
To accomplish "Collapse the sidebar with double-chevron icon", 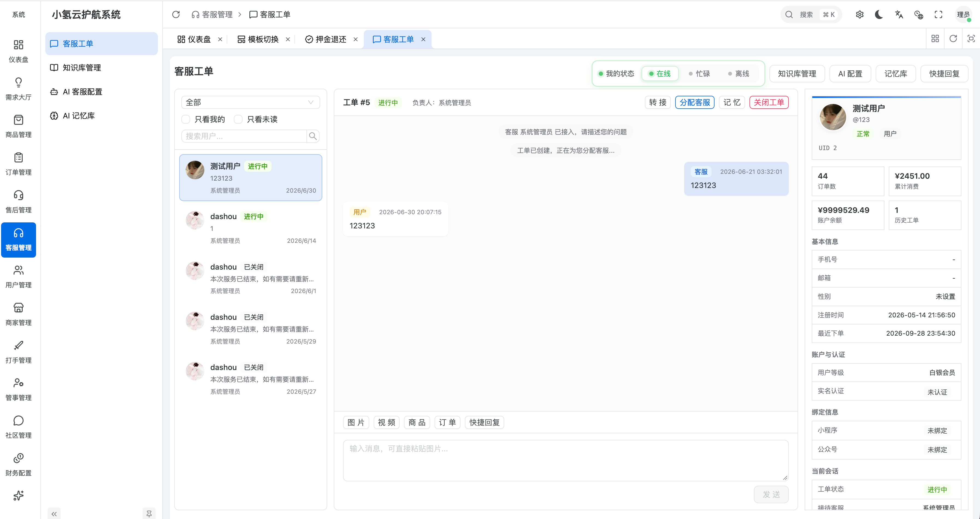I will click(x=54, y=514).
